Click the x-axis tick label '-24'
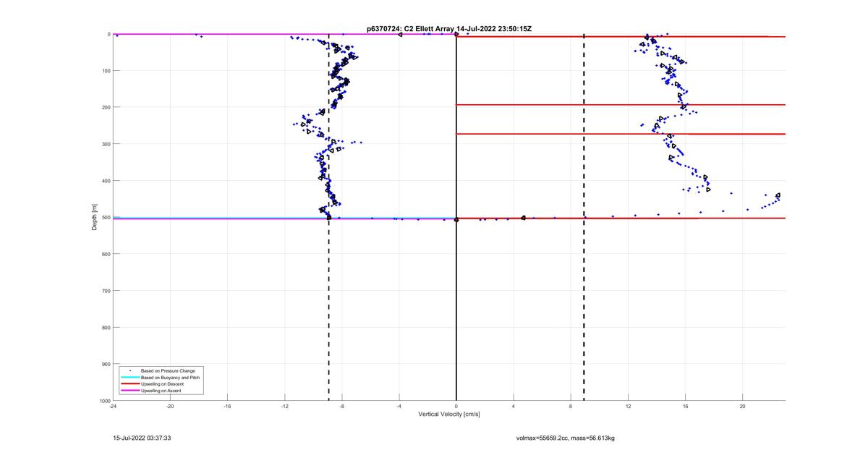 113,406
